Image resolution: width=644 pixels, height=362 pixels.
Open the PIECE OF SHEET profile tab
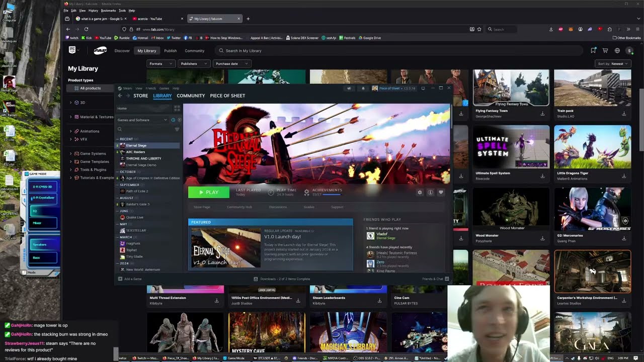coord(227,96)
